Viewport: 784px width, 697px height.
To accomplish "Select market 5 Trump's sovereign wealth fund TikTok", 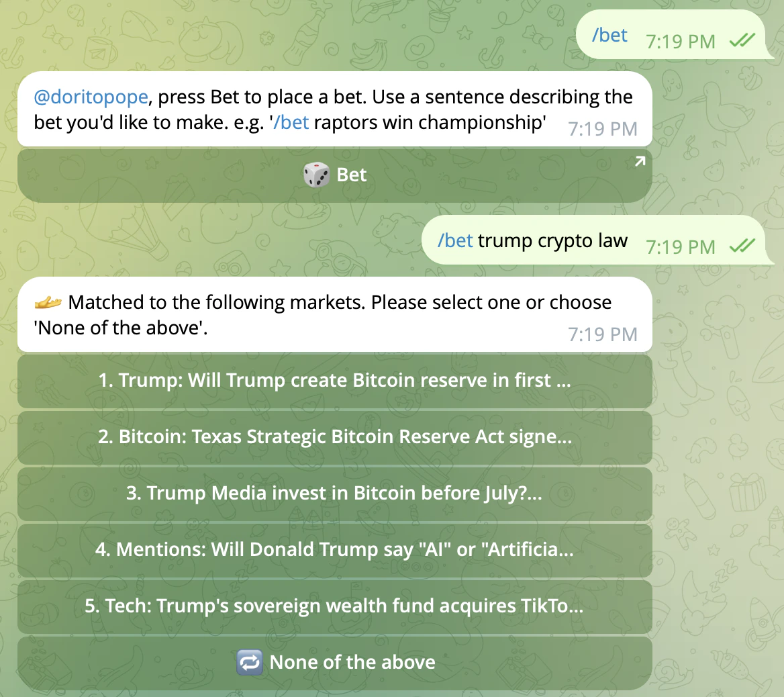I will pyautogui.click(x=334, y=606).
